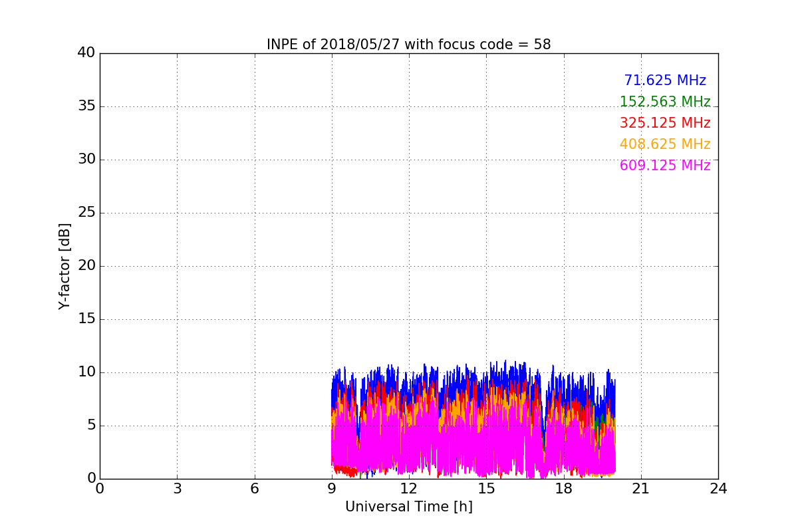Click the y-axis tick label 10
Viewport: 798px width, 532px height.
click(x=86, y=372)
